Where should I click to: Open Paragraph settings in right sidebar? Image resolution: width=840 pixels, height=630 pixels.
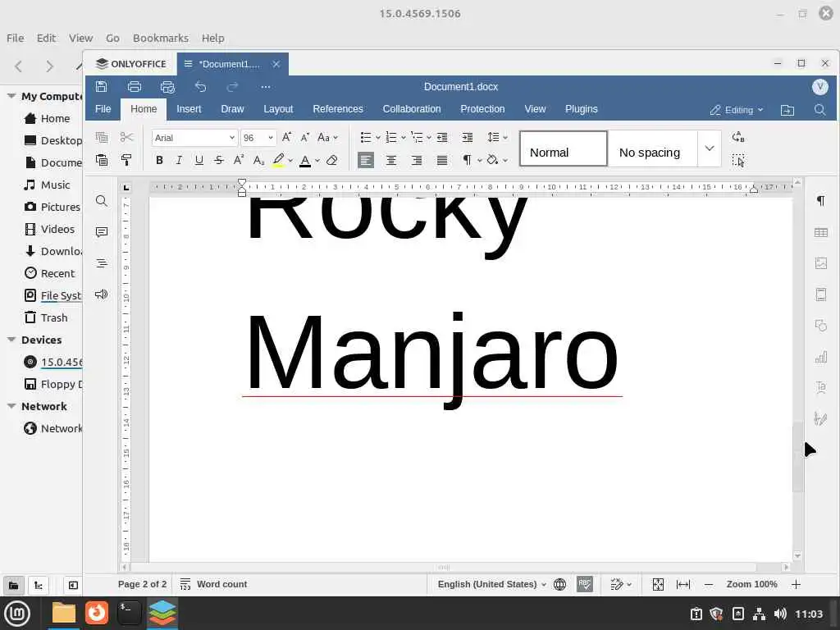click(x=820, y=201)
